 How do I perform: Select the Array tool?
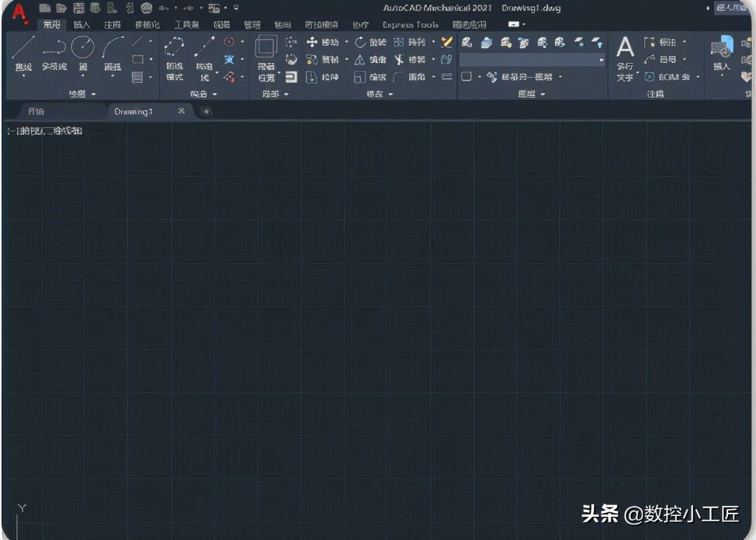(x=410, y=43)
